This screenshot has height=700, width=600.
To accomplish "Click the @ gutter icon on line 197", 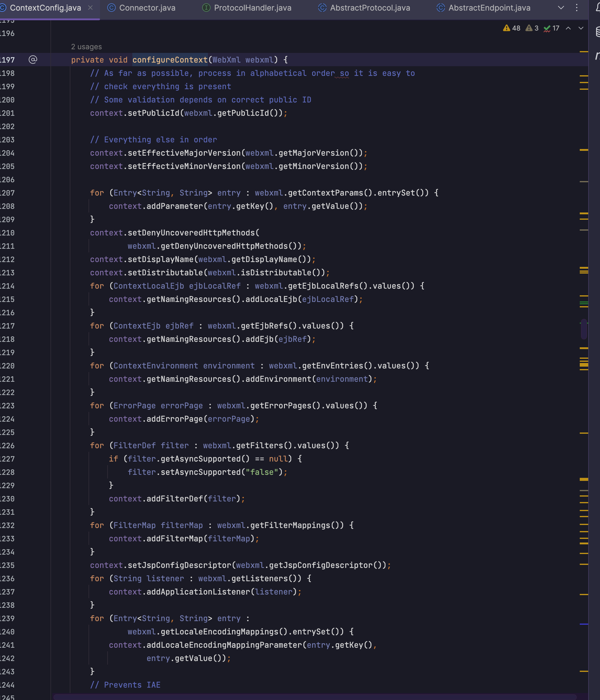I will 33,60.
